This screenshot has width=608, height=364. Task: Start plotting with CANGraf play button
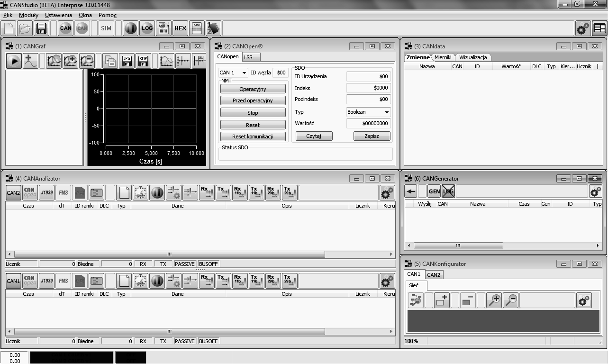pyautogui.click(x=14, y=61)
